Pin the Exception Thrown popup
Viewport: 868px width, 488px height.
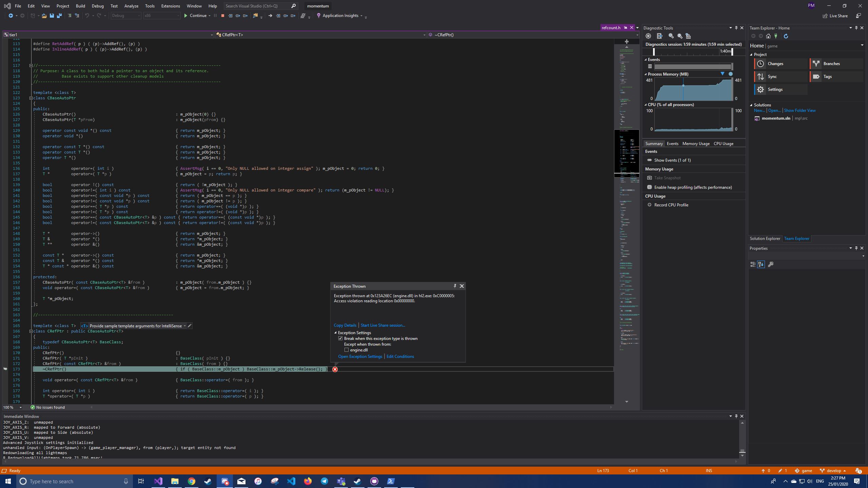coord(455,286)
